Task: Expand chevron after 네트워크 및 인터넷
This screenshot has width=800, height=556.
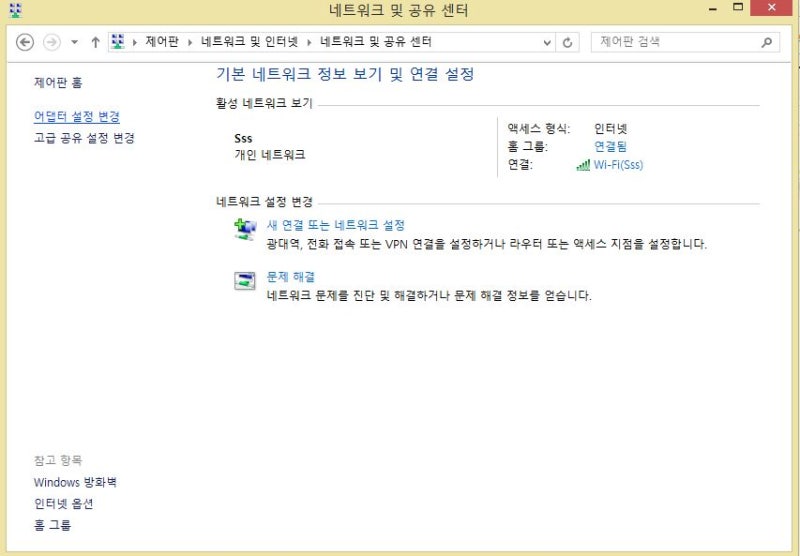Action: [309, 42]
